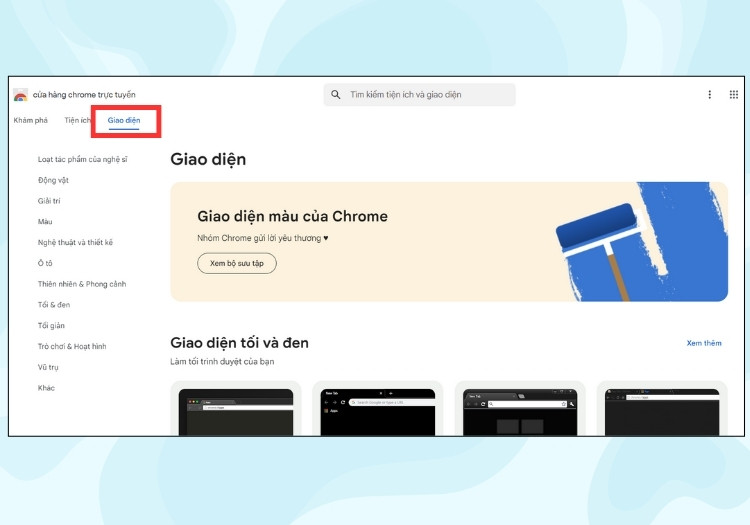Screen dimensions: 750x525
Task: Click the 'Giao diện tối và đen' section heading
Action: 239,343
